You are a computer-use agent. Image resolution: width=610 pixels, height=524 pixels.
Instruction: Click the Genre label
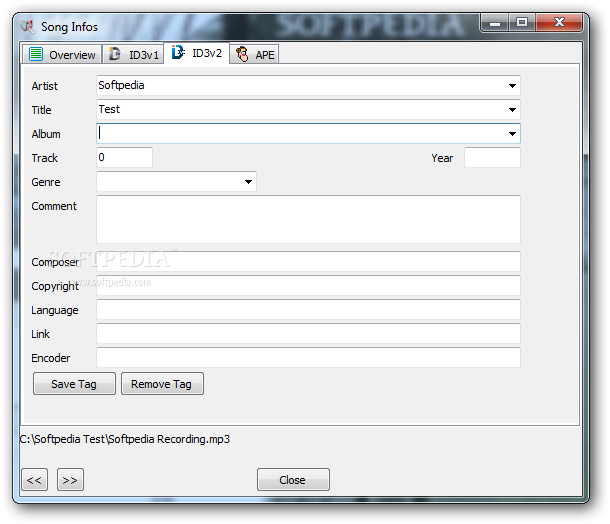tap(46, 182)
